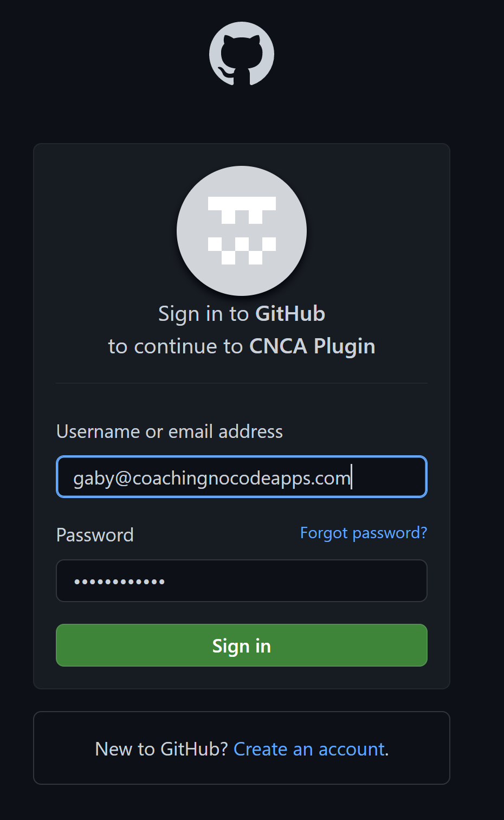Click the 'Sign in to' heading text
This screenshot has height=820, width=504.
coord(203,314)
